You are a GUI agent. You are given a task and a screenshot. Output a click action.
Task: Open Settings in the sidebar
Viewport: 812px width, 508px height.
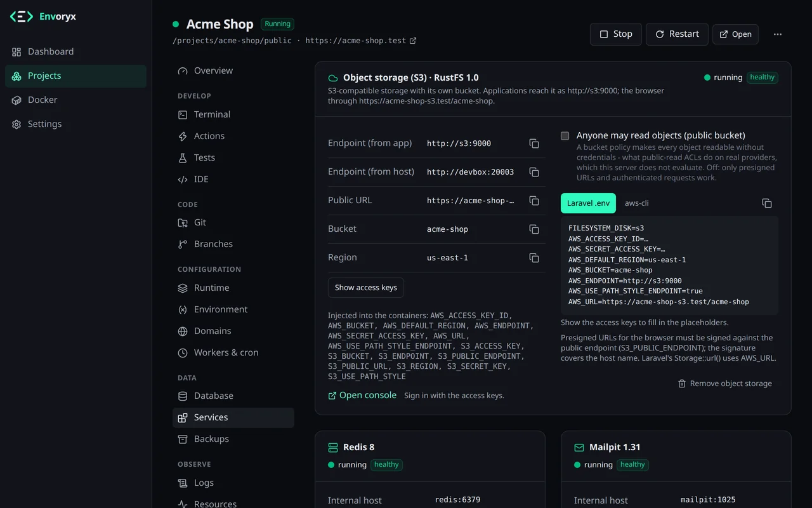[x=75, y=124]
